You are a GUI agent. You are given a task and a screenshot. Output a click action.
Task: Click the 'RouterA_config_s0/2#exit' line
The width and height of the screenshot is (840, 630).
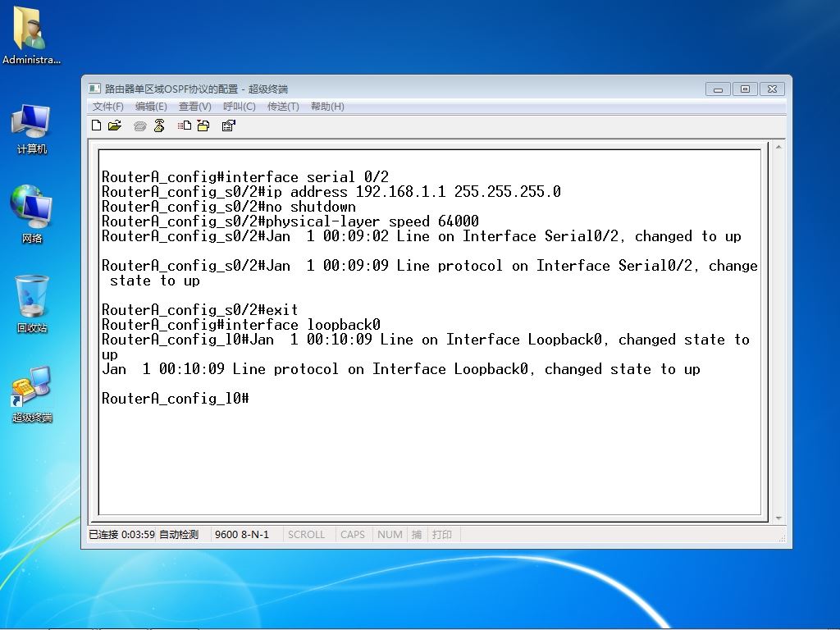point(200,309)
